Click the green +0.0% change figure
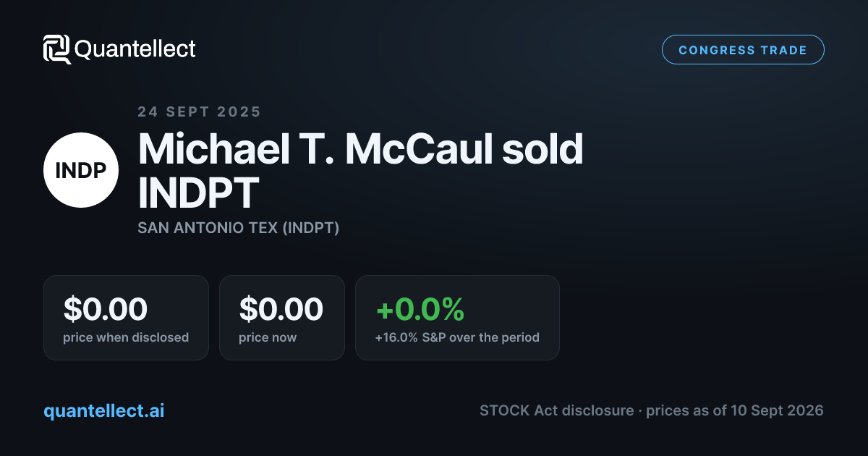Viewport: 868px width, 456px height. point(420,309)
